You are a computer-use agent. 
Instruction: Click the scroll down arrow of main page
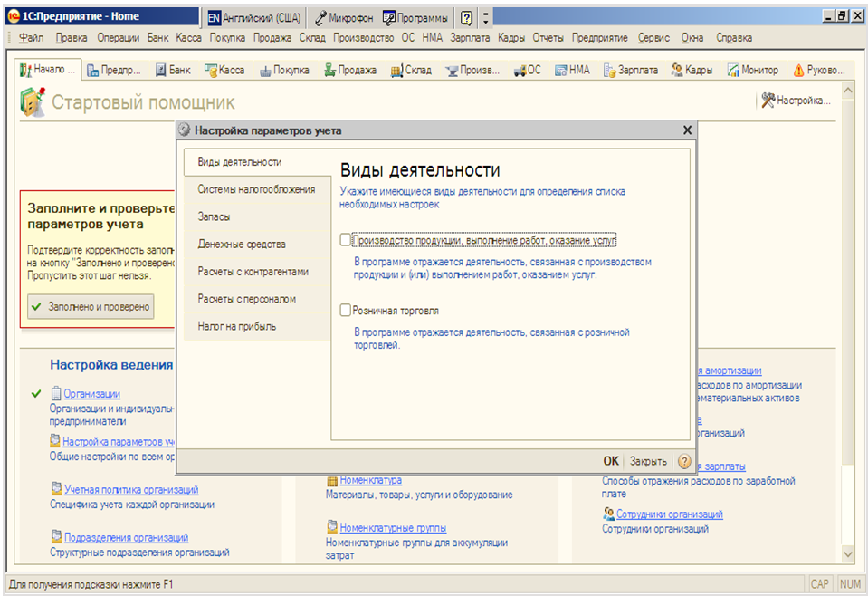point(847,553)
